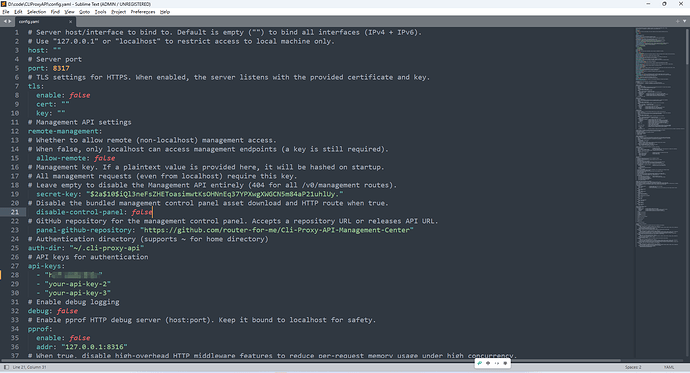Click the "~/.cli-proxy-api" auth-dir value

pyautogui.click(x=106, y=248)
